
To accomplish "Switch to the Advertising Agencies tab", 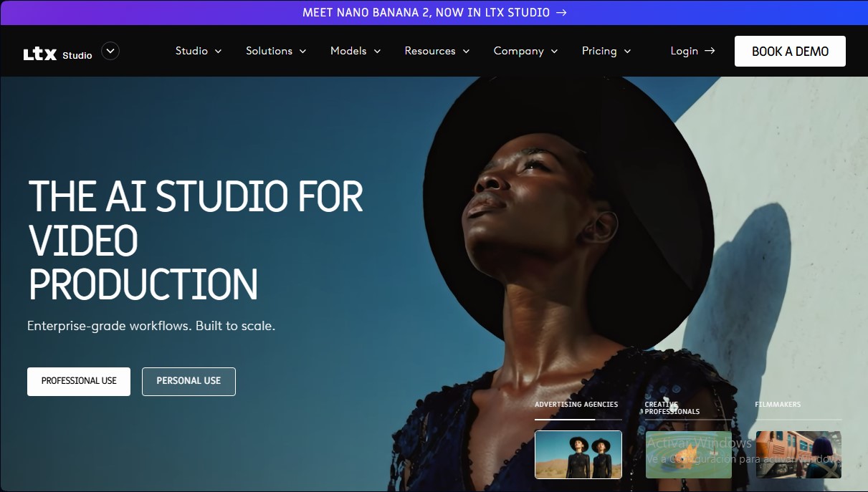I will [x=576, y=404].
